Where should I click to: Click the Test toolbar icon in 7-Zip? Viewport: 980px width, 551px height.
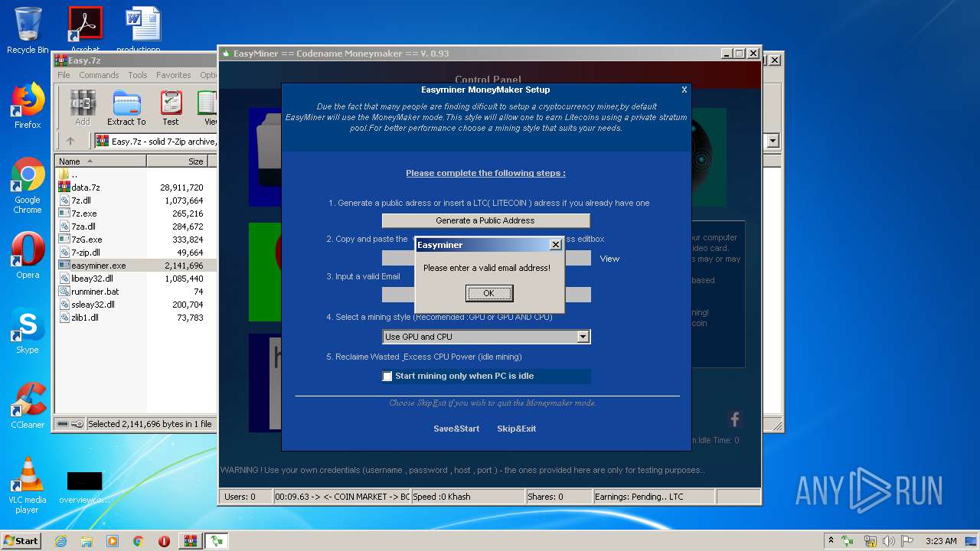pos(171,108)
